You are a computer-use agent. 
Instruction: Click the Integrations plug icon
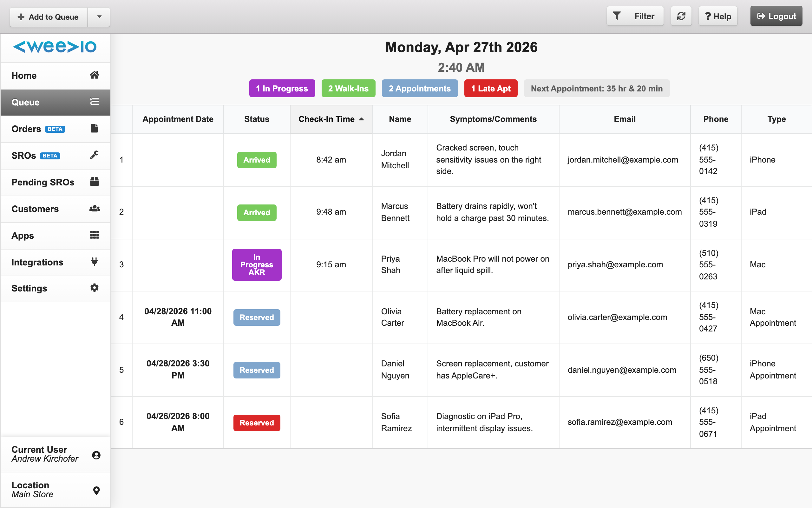tap(94, 261)
